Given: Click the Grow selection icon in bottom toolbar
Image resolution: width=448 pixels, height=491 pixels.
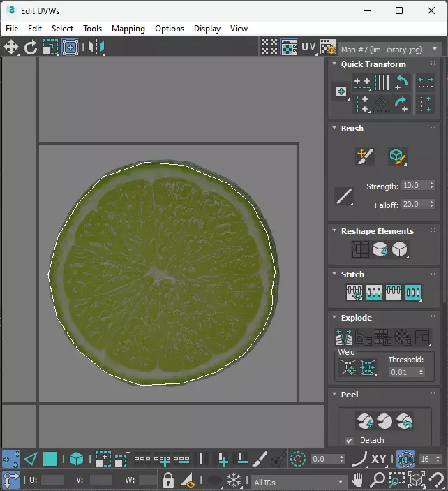Looking at the screenshot, I should coord(103,460).
